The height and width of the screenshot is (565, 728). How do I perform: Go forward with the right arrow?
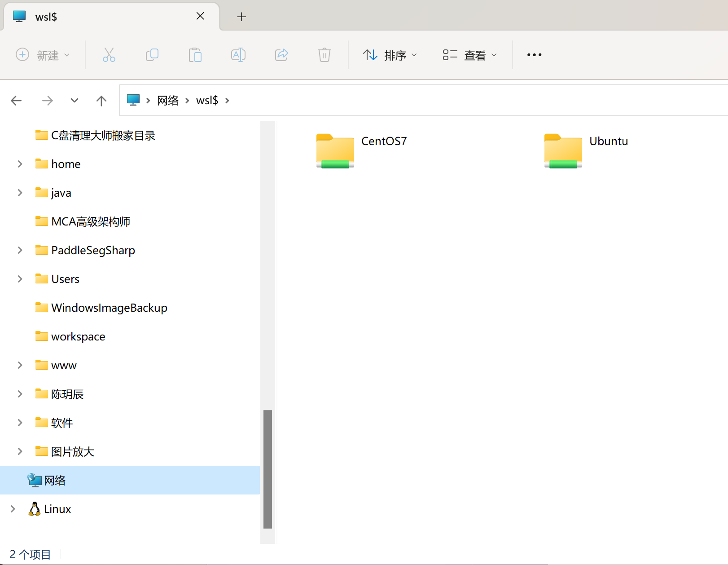coord(48,101)
